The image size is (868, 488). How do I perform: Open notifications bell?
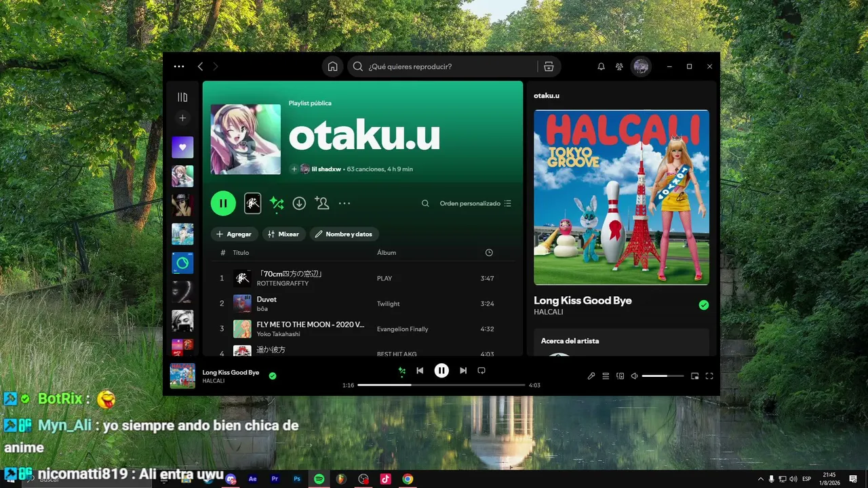pyautogui.click(x=601, y=66)
